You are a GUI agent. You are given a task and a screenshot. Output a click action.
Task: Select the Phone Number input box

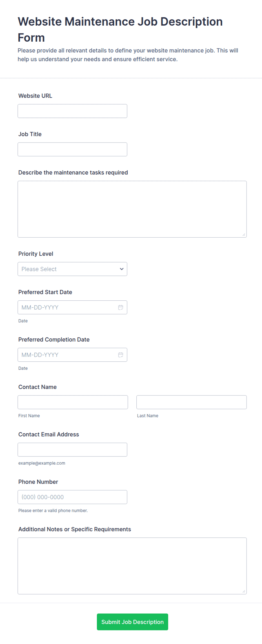(x=72, y=497)
